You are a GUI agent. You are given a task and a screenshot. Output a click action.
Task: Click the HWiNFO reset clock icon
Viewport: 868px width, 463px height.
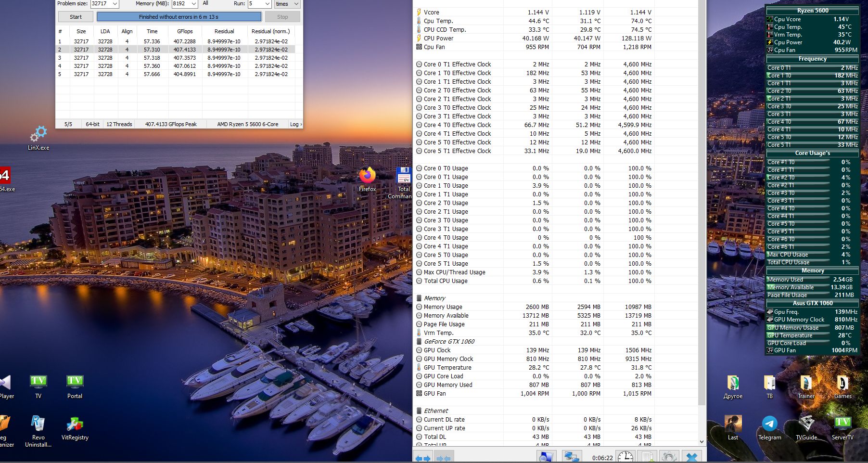[x=625, y=457]
